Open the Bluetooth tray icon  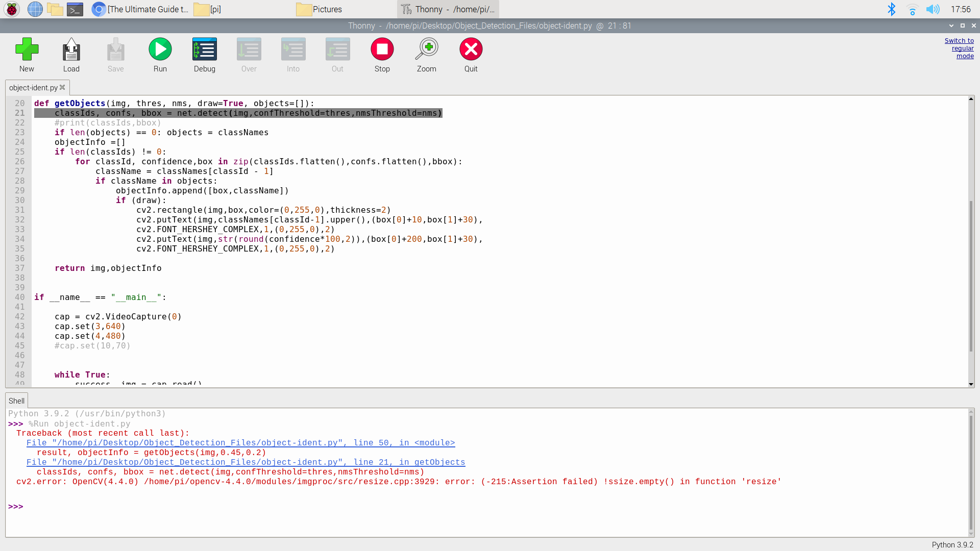(891, 9)
